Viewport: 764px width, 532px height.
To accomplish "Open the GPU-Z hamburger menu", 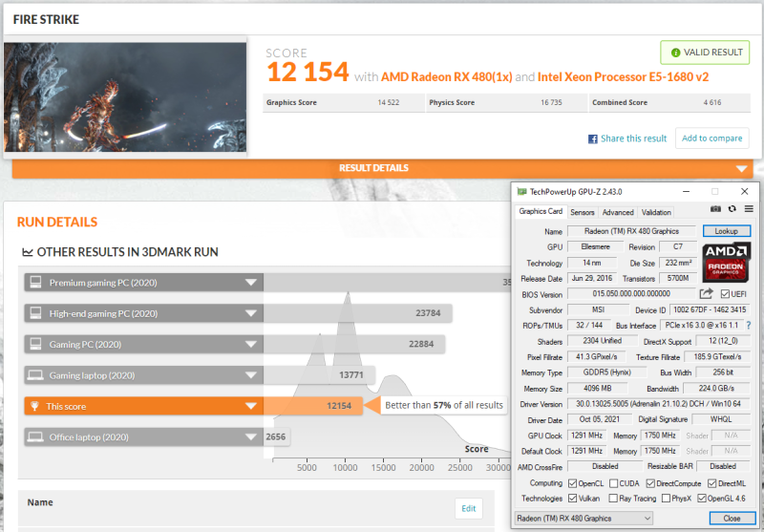I will (x=749, y=209).
